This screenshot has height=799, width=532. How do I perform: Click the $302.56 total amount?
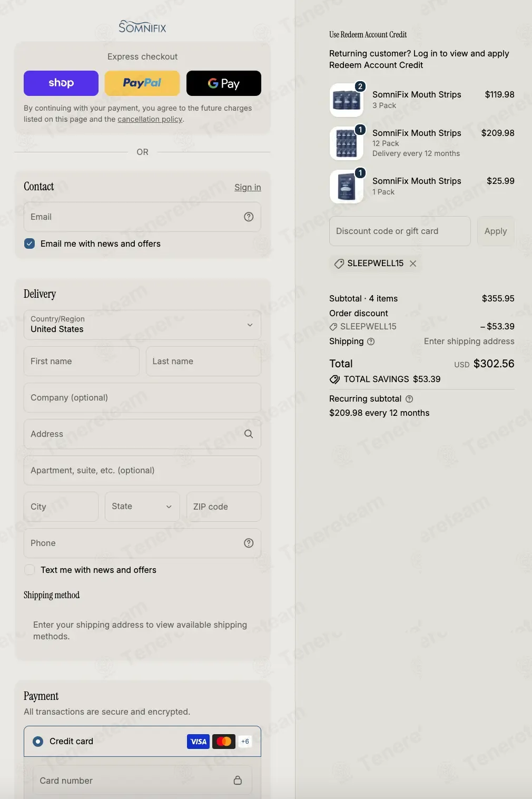click(494, 364)
